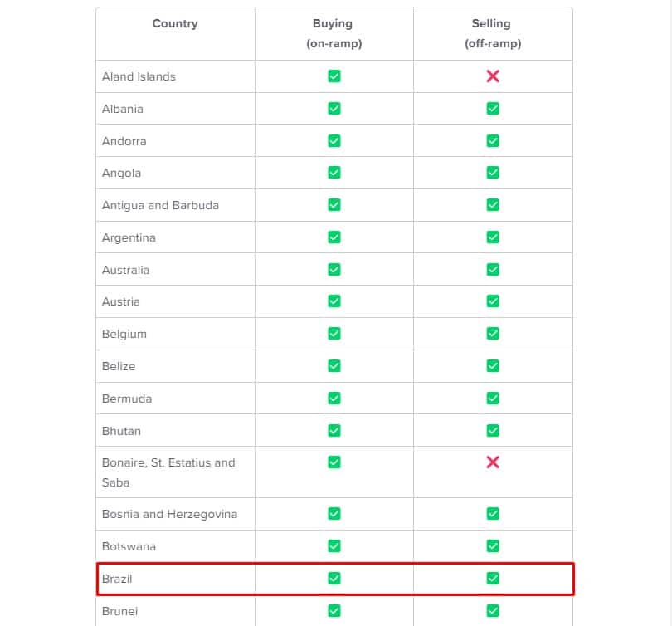This screenshot has width=672, height=626.
Task: Click Brazil's green selling checkmark
Action: (x=493, y=579)
